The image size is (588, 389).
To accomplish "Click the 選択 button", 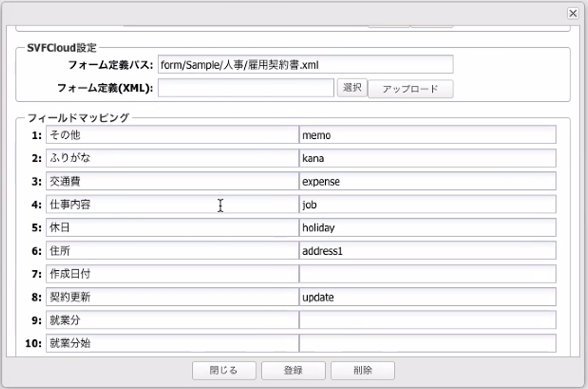I will (352, 89).
